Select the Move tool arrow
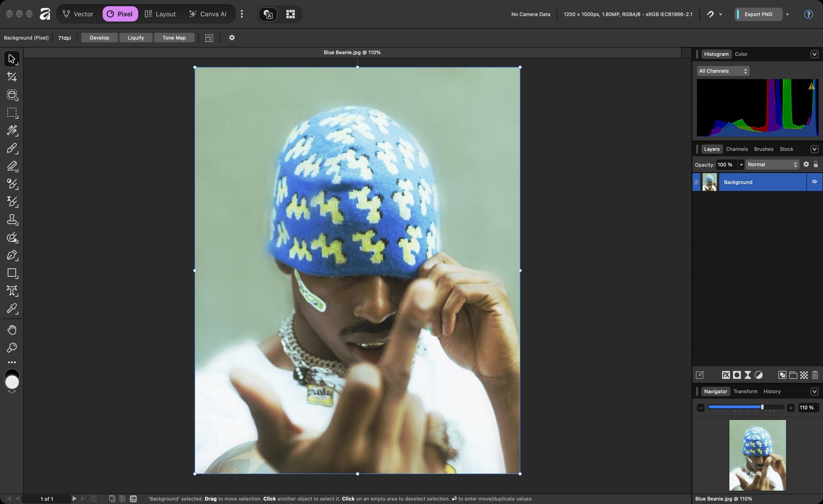823x504 pixels. point(12,59)
